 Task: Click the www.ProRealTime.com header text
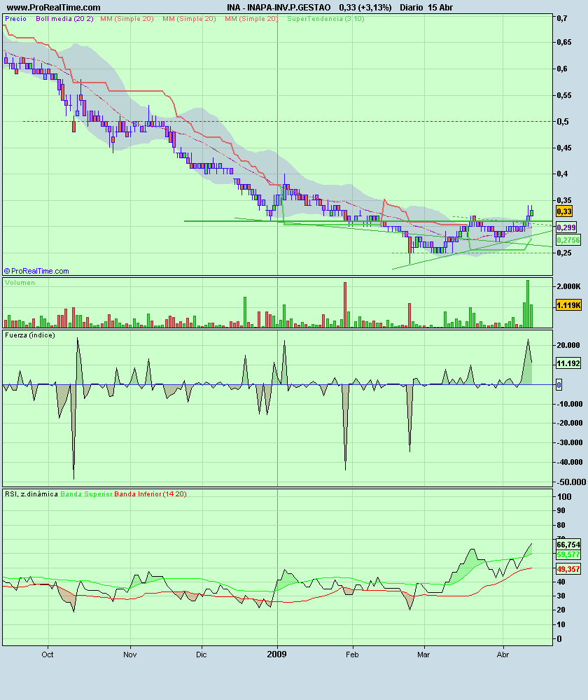point(54,7)
